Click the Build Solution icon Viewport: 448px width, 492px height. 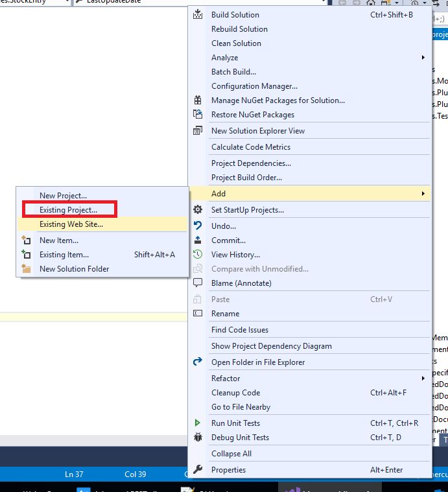198,14
